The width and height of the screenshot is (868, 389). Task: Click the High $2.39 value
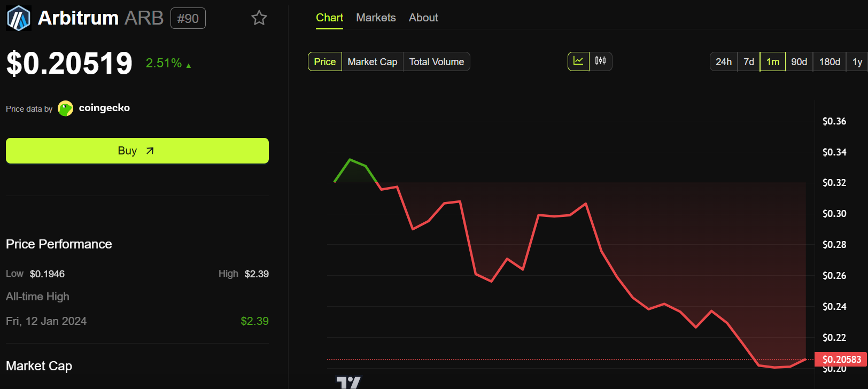(257, 274)
